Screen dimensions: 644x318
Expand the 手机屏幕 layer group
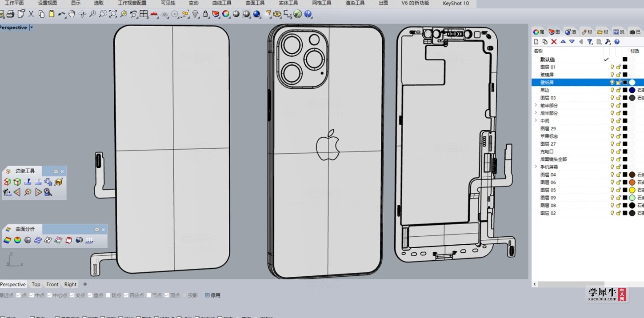536,167
